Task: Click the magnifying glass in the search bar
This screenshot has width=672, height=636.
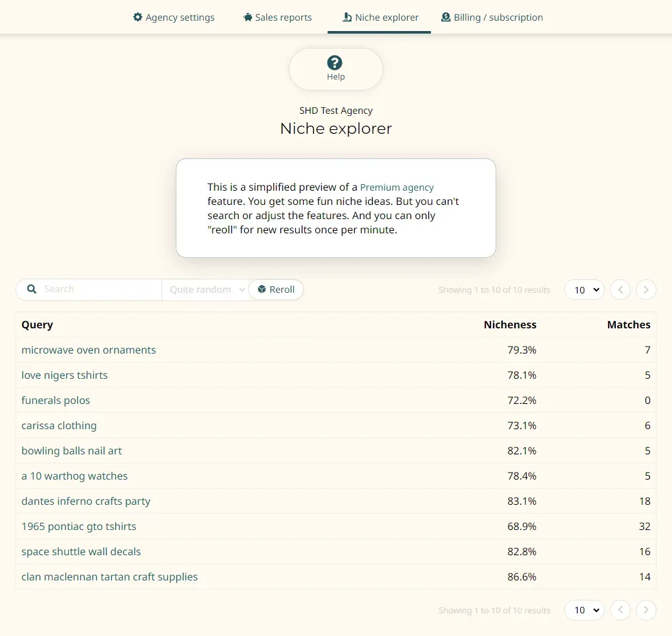Action: (x=32, y=290)
